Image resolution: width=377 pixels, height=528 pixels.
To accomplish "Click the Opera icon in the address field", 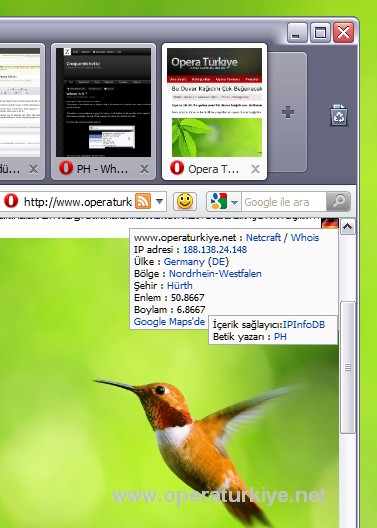I will coord(11,201).
